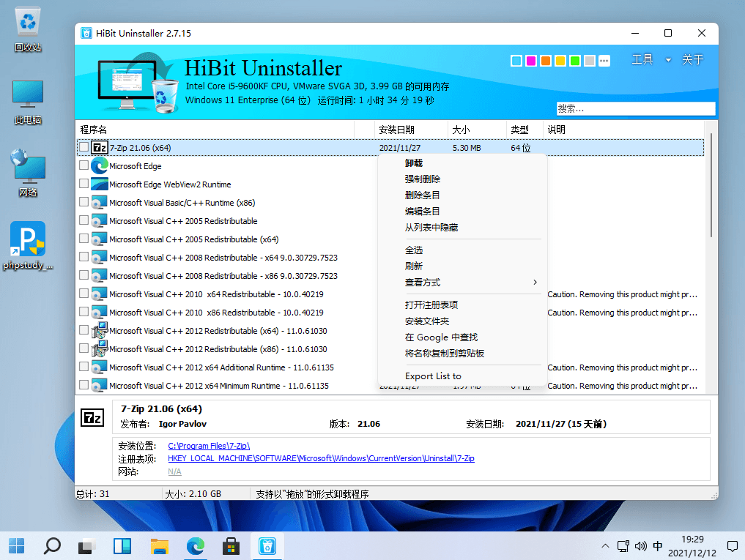745x560 pixels.
Task: Check Visual C++ 2010 x86 Redistributable checkbox
Action: 84,312
